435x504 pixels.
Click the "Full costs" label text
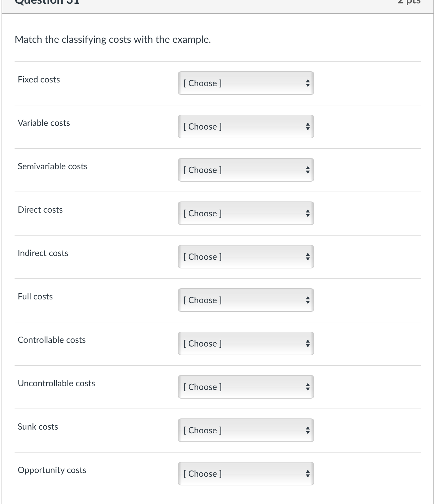[x=35, y=297]
